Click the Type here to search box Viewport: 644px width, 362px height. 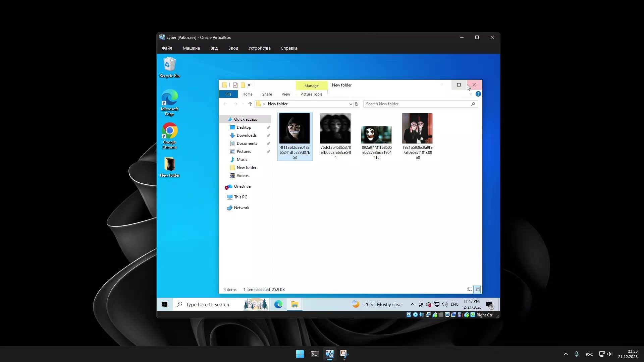[221, 304]
